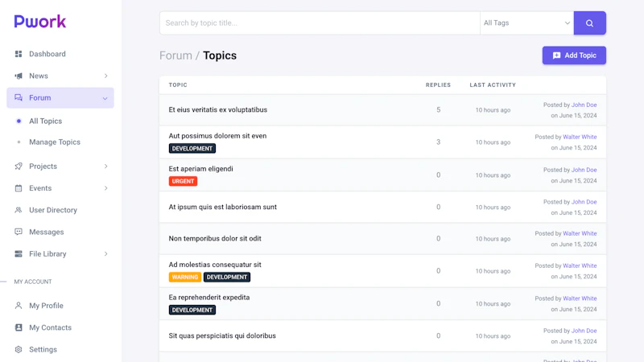Click the WARNING tag under Ad molestias
The width and height of the screenshot is (644, 362).
[x=185, y=277]
